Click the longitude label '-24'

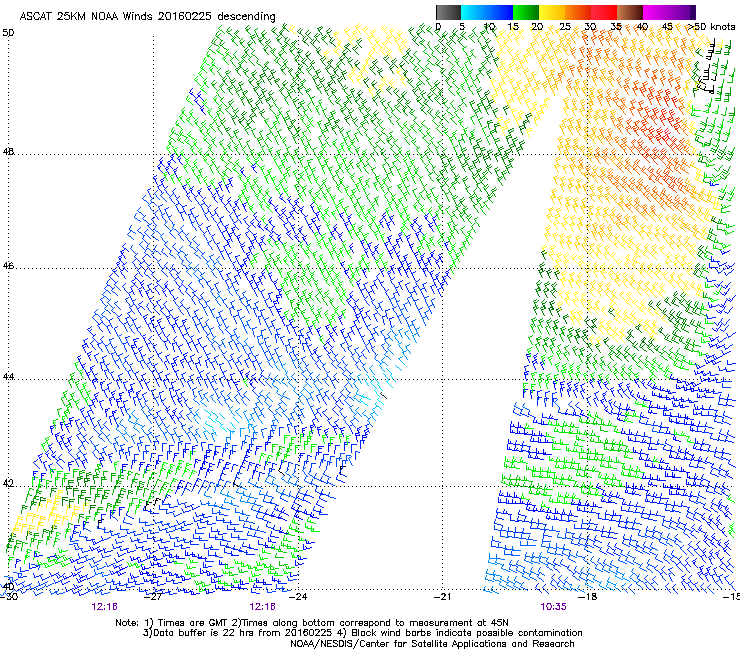pos(298,597)
